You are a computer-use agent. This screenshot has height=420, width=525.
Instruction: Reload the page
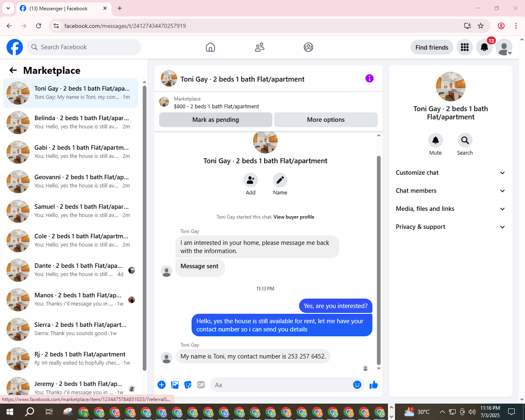tap(39, 26)
